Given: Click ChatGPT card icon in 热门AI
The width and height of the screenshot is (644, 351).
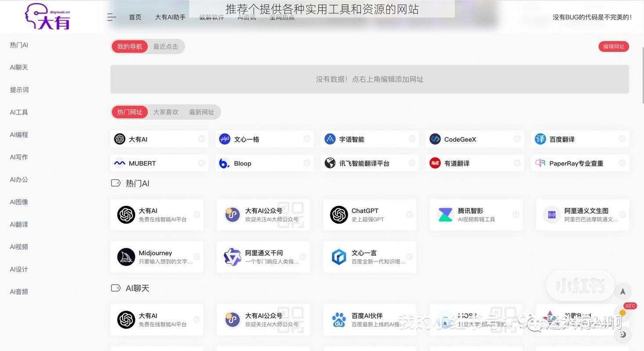Looking at the screenshot, I should (339, 215).
